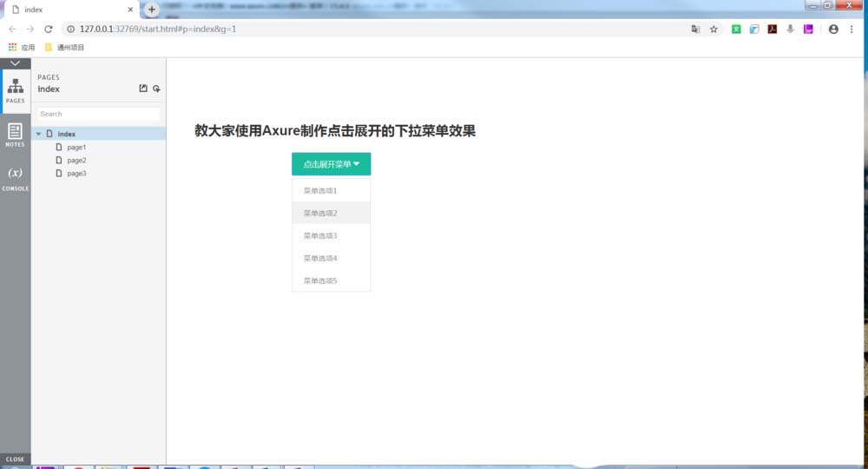The image size is (868, 469).
Task: View site information icon in address bar
Action: 70,29
